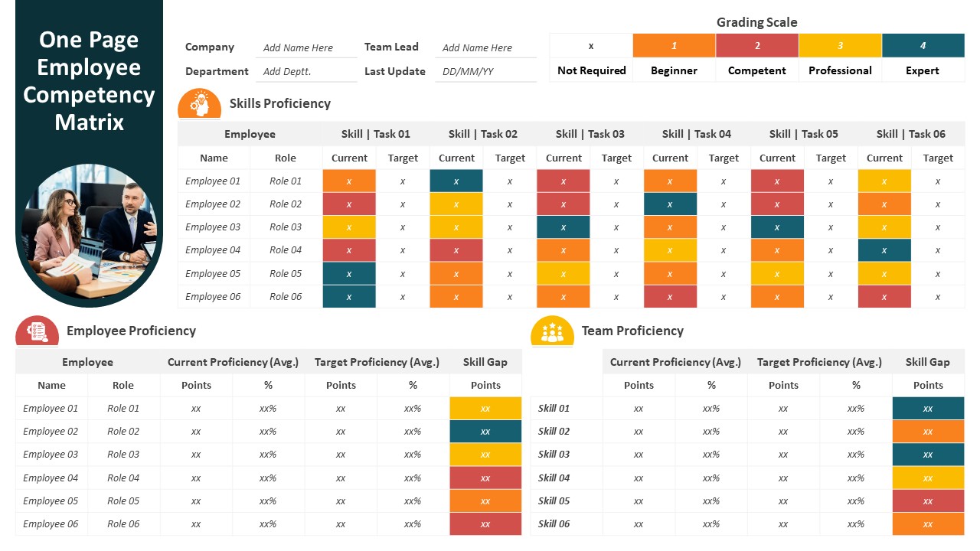Pick the teal Expert grade swatch

tap(923, 46)
